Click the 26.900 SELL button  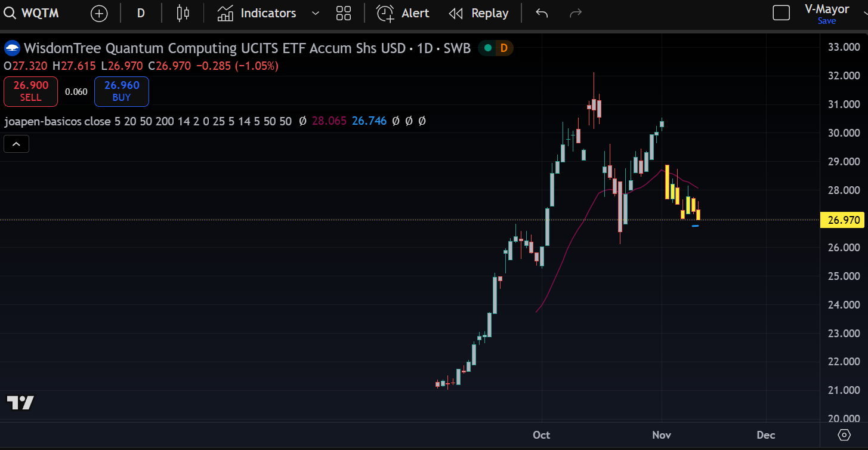[30, 91]
